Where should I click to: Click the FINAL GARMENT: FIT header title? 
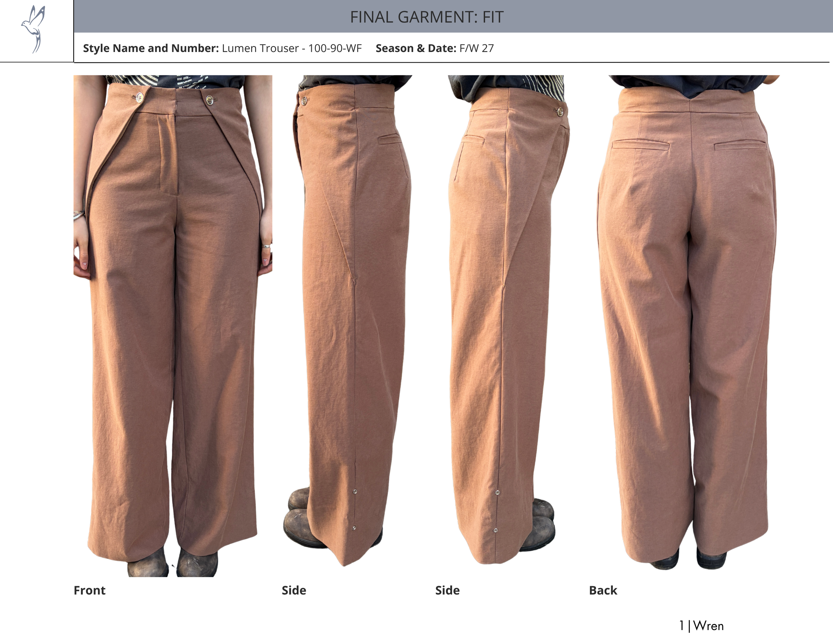pyautogui.click(x=426, y=17)
